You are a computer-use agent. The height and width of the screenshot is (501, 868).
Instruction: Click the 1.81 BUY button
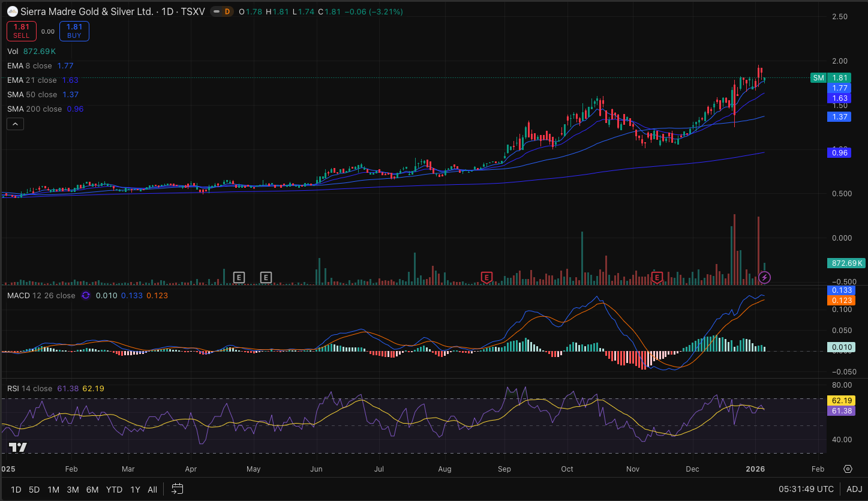tap(74, 31)
